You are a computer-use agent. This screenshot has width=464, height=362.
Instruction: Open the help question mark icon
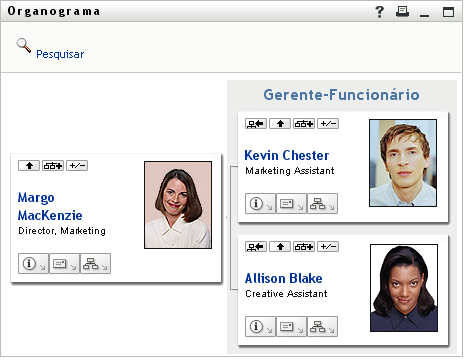pos(379,12)
